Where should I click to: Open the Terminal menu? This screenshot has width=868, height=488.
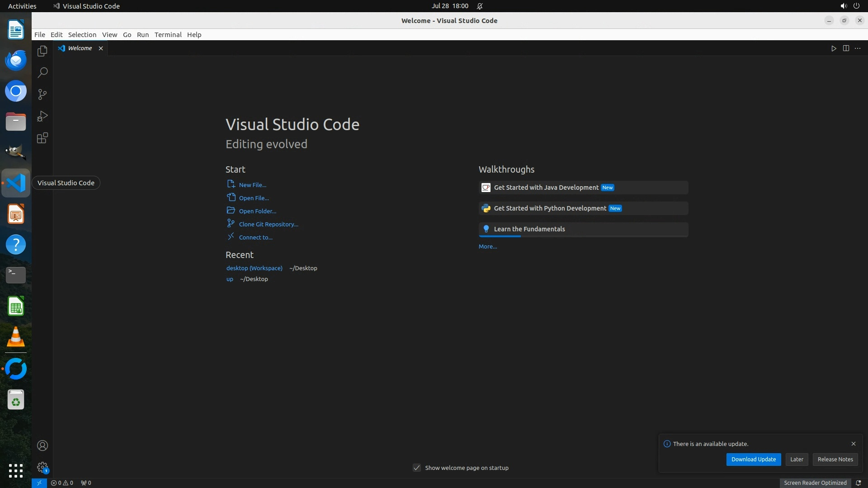click(168, 35)
